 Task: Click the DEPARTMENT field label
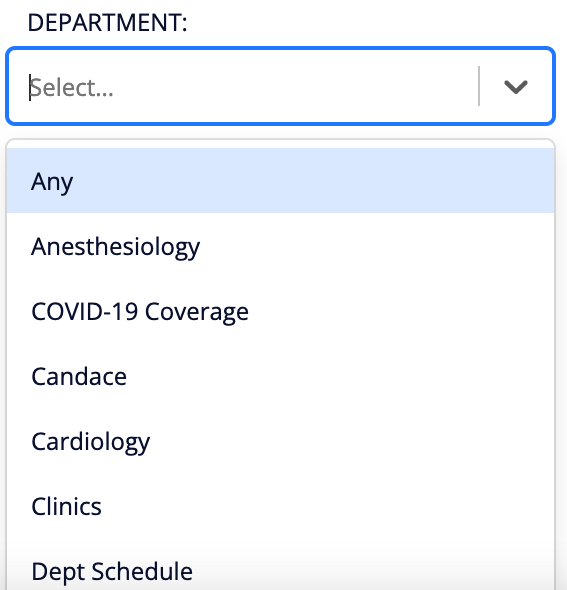click(108, 23)
